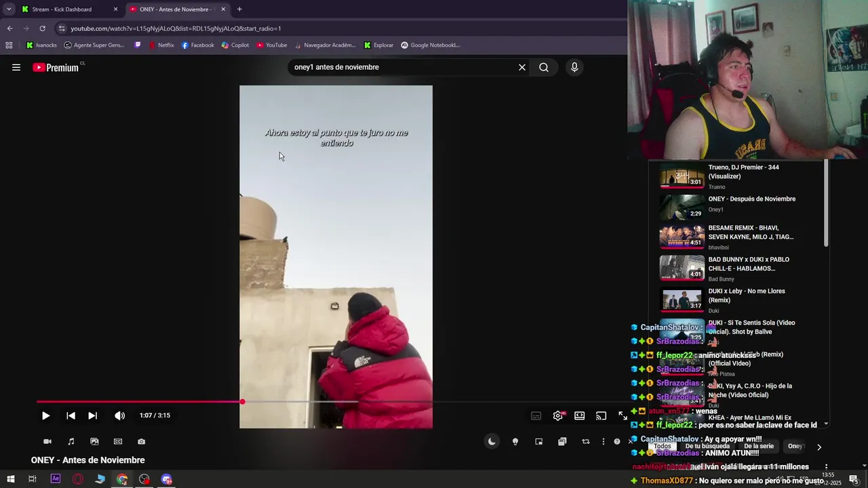
Task: Click the picture icon below the player
Action: point(94,441)
